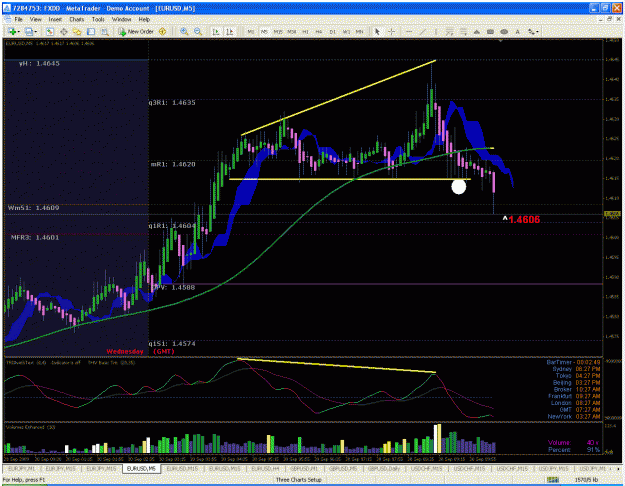Select the EURUSD,M5 chart tab

(142, 468)
